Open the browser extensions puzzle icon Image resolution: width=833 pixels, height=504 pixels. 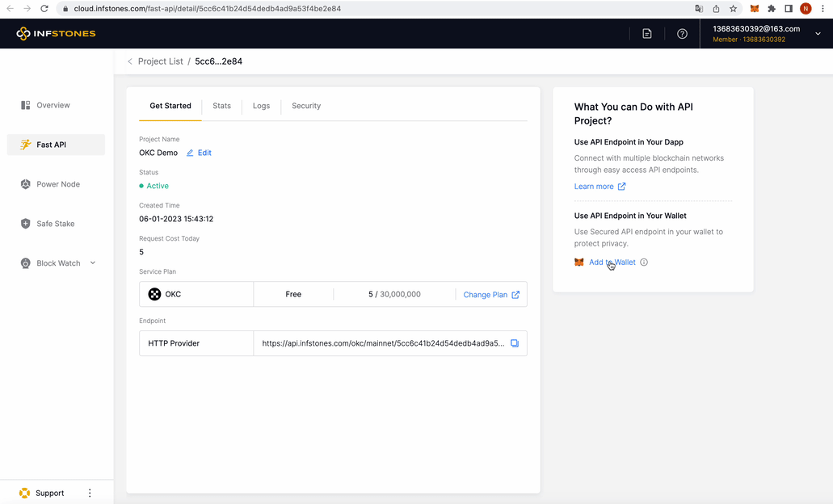772,9
